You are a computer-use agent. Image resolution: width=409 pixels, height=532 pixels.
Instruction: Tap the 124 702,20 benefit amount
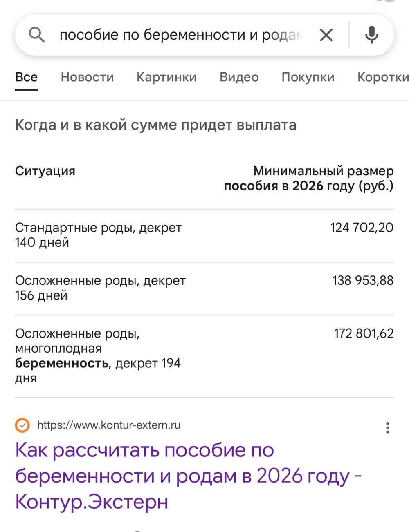coord(362,227)
